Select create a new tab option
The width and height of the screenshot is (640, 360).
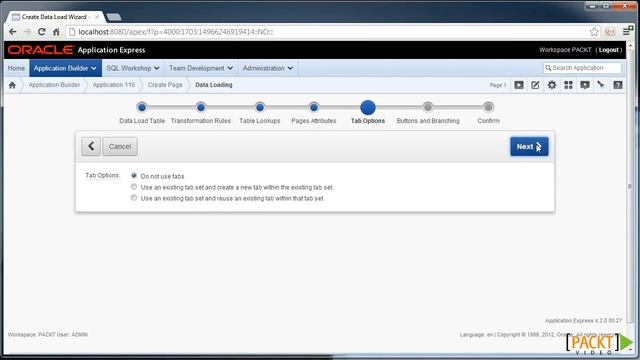134,187
